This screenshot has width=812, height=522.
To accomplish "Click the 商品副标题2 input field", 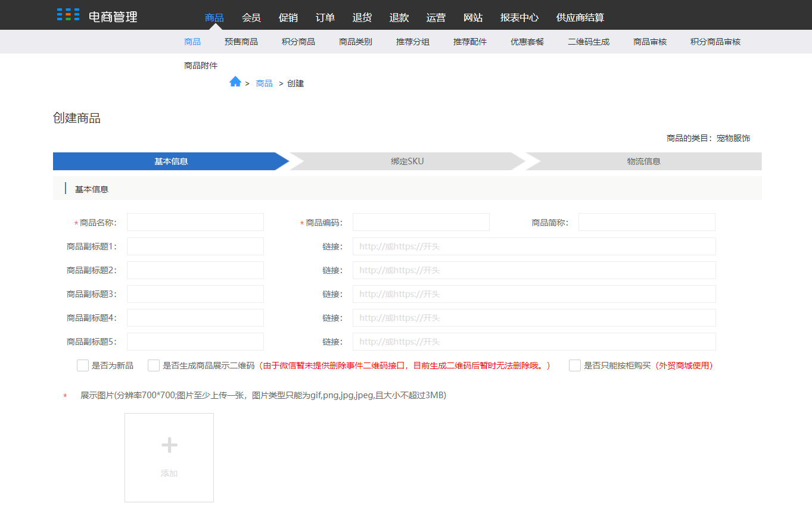I will [x=195, y=270].
